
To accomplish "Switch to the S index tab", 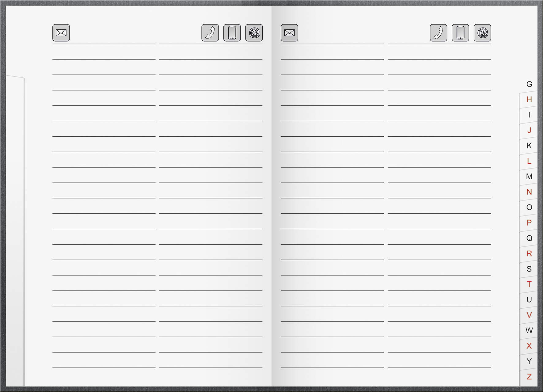I will click(x=529, y=269).
